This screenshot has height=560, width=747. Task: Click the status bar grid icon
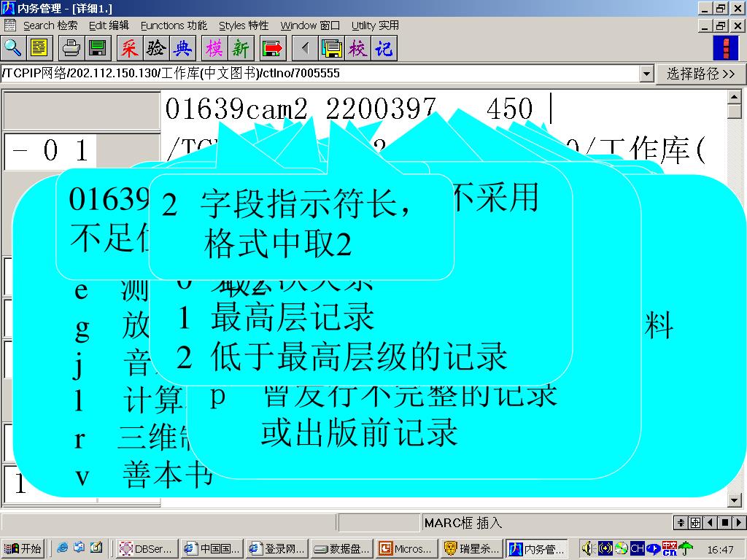tap(695, 522)
